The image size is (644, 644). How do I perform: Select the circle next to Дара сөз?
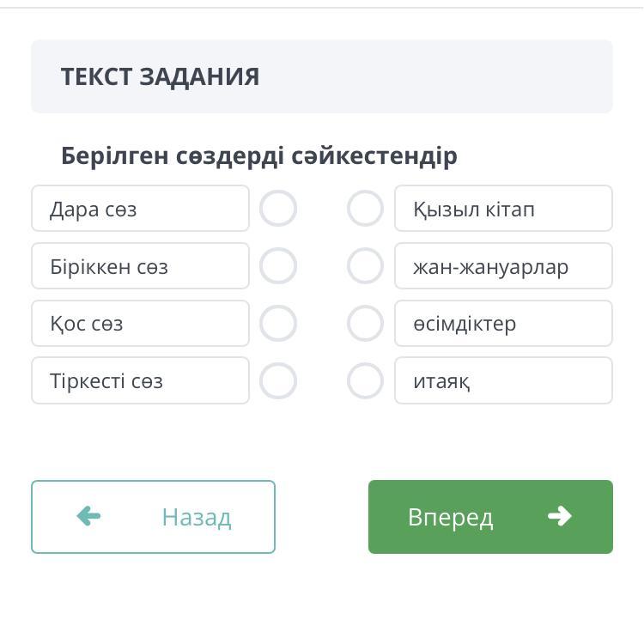(278, 209)
